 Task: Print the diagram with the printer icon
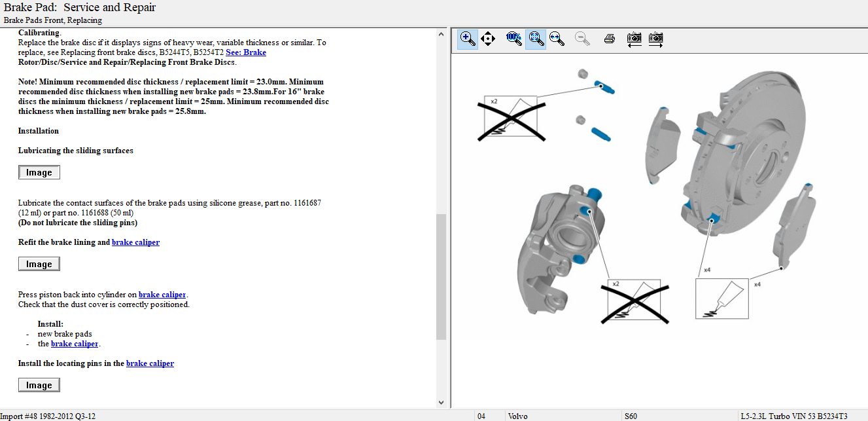click(x=609, y=39)
